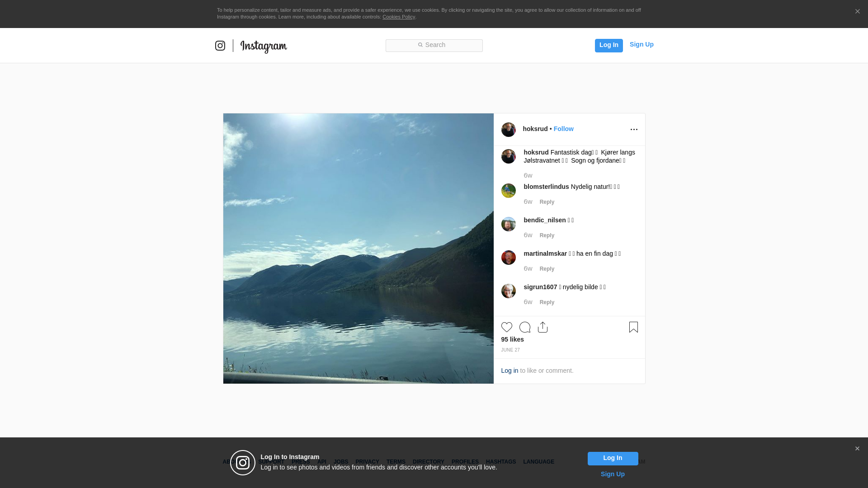Screen dimensions: 868x488
Task: Like the post with heart icon
Action: pos(506,327)
